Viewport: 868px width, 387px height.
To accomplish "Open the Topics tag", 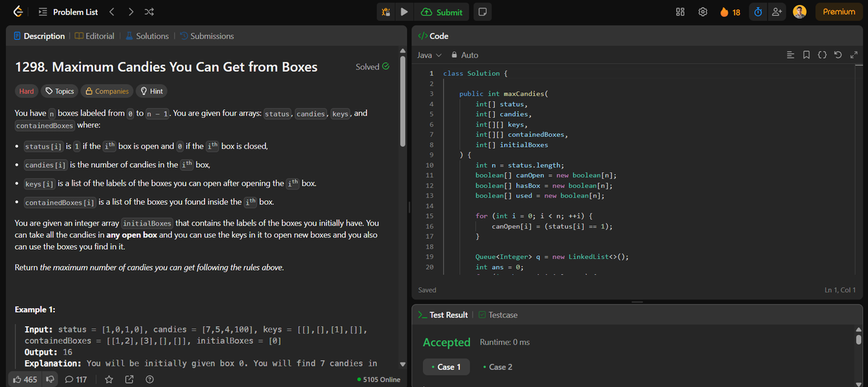I will tap(60, 91).
